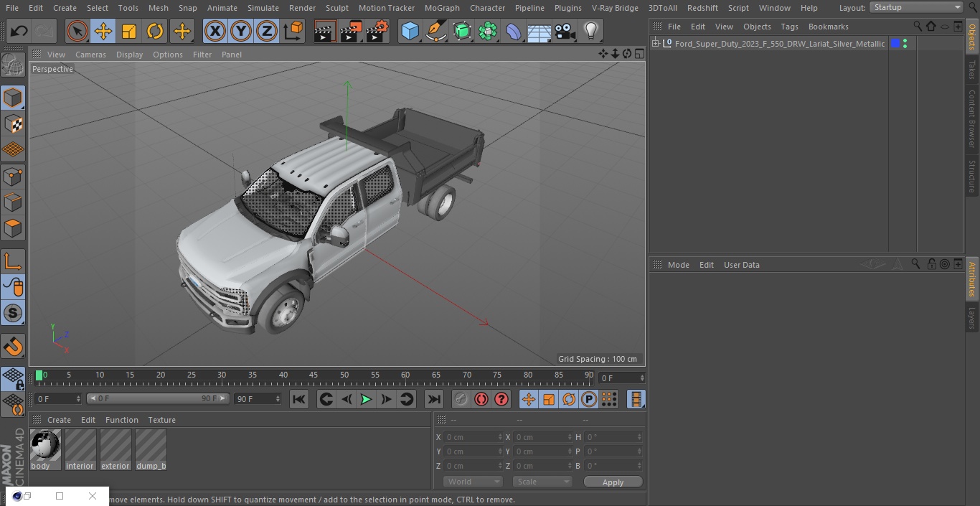Go to start of animation

click(x=299, y=399)
